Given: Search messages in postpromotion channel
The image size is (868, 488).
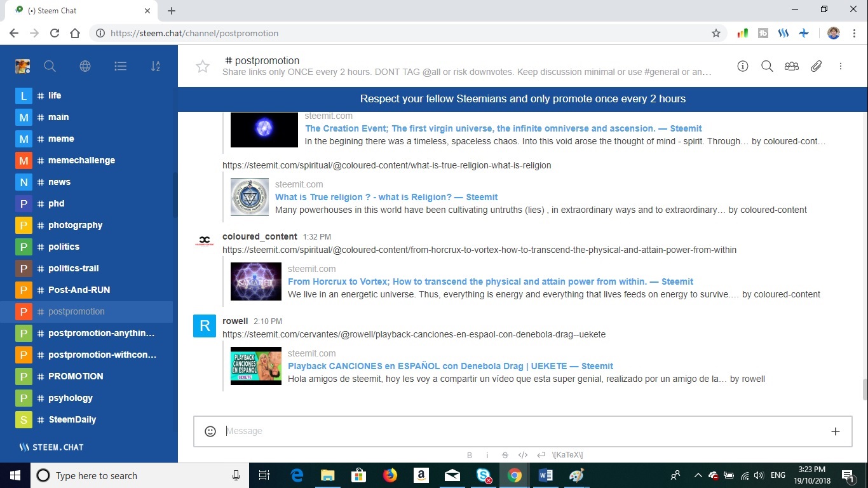Looking at the screenshot, I should tap(767, 66).
